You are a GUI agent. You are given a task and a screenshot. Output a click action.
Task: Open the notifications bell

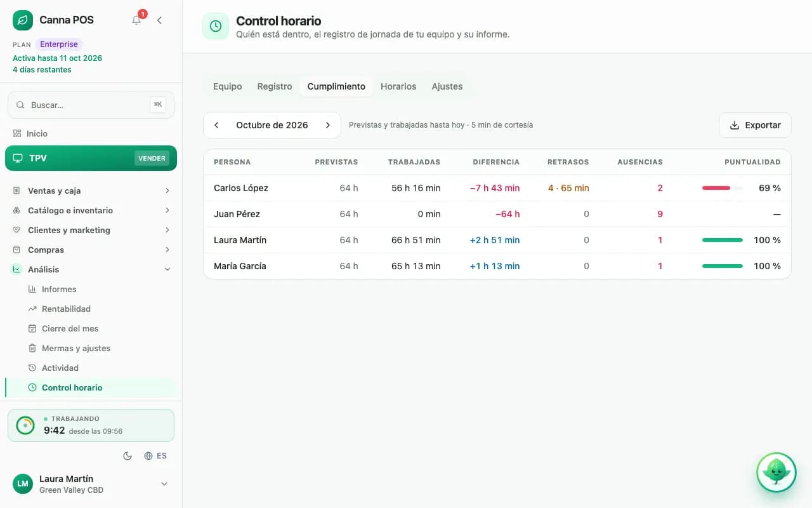(136, 20)
